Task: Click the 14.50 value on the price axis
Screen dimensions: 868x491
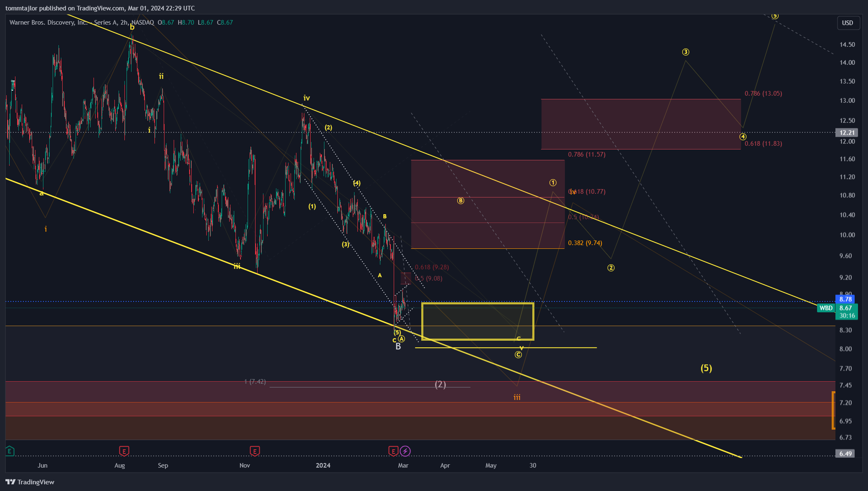Action: [847, 45]
